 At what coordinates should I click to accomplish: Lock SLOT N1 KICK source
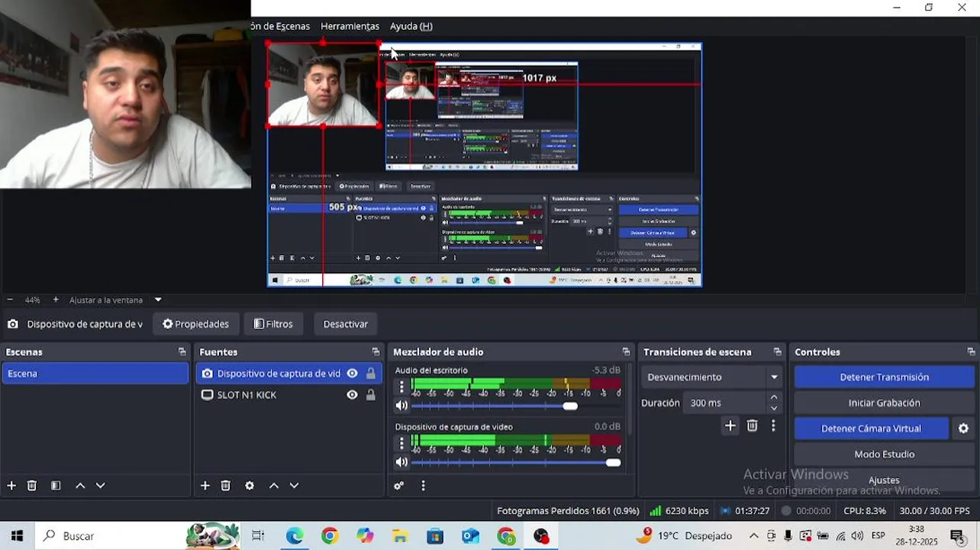click(x=371, y=395)
